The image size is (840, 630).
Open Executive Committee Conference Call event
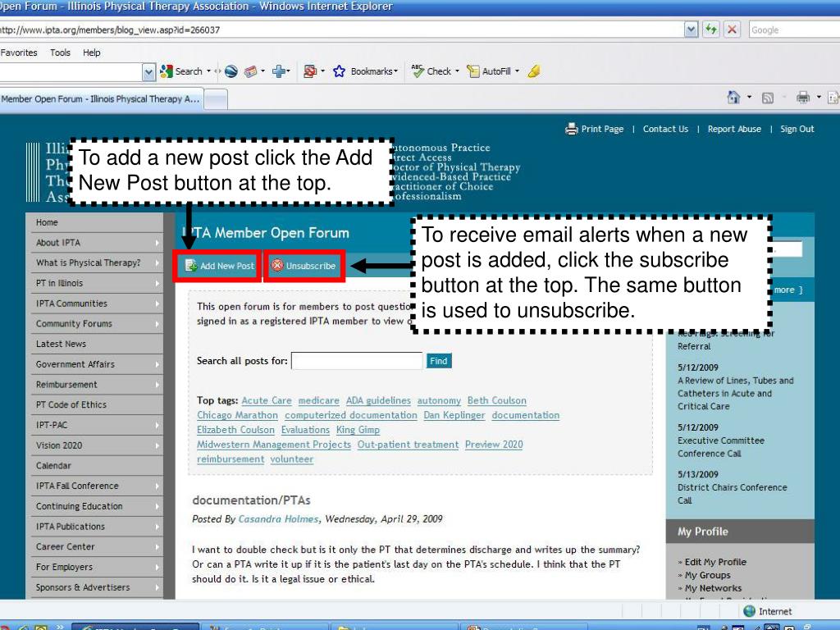(x=720, y=447)
